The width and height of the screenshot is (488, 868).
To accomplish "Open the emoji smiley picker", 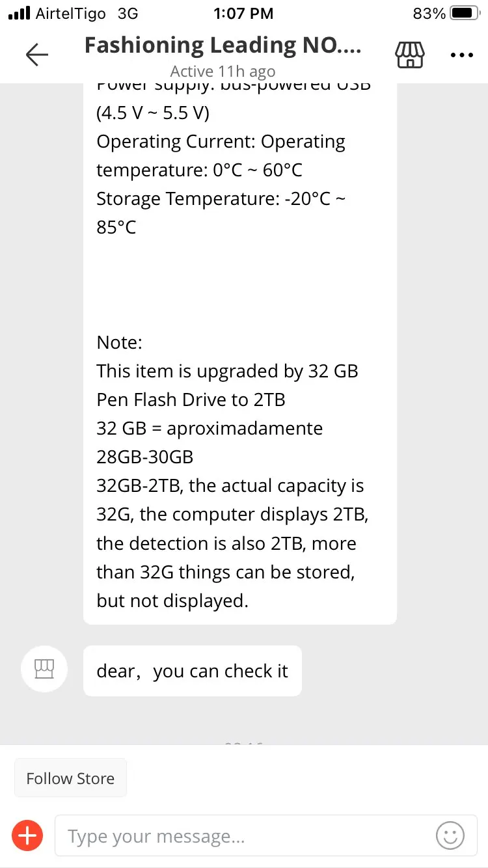I will 450,835.
